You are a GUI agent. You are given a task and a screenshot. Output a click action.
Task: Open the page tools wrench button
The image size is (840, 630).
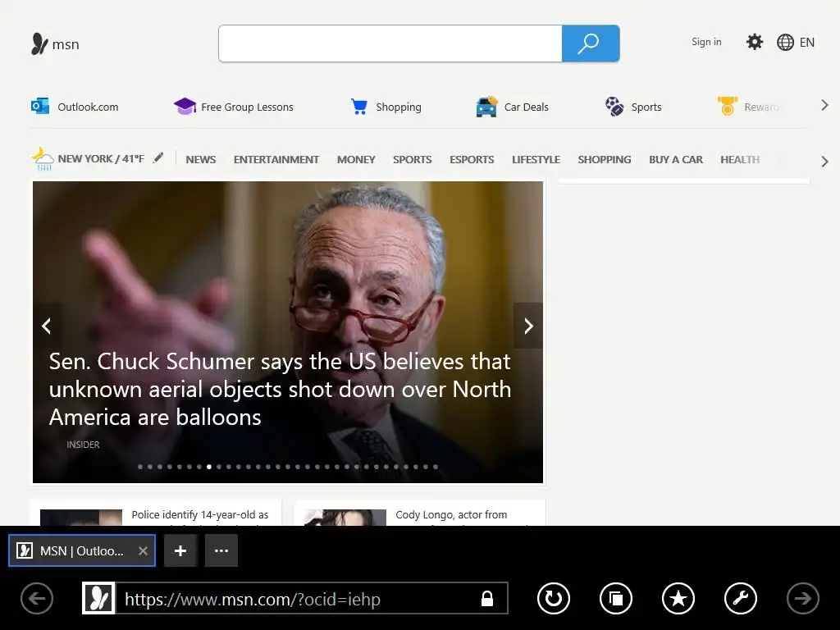coord(741,598)
